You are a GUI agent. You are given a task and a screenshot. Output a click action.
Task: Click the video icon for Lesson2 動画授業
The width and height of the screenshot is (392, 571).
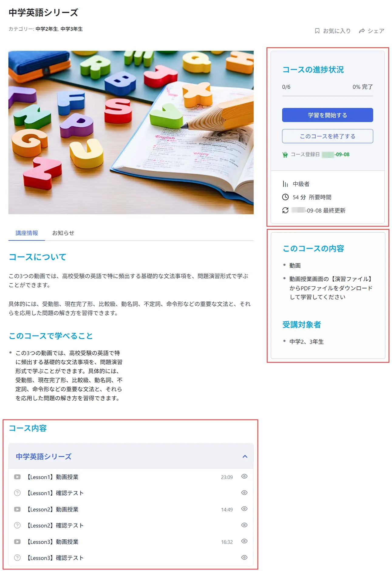click(17, 509)
